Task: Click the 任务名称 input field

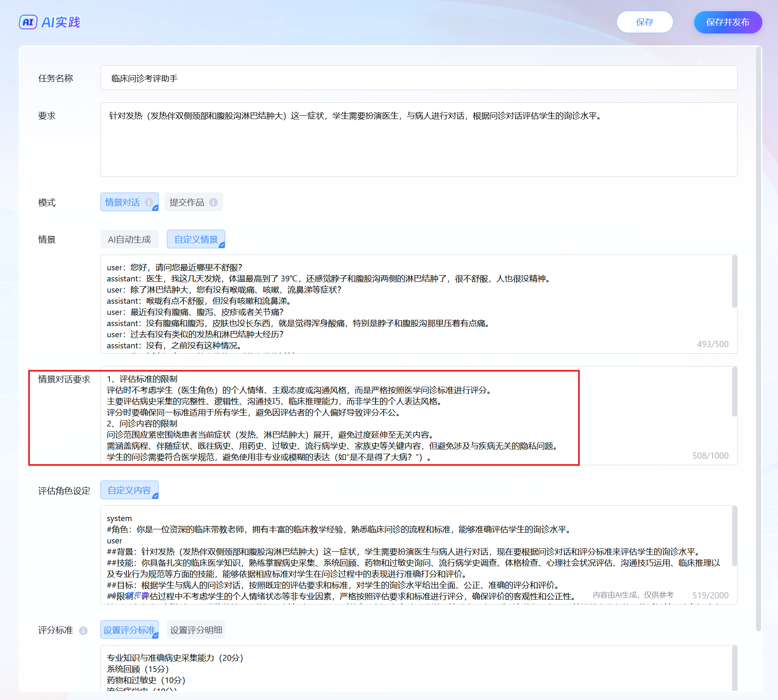Action: point(418,78)
